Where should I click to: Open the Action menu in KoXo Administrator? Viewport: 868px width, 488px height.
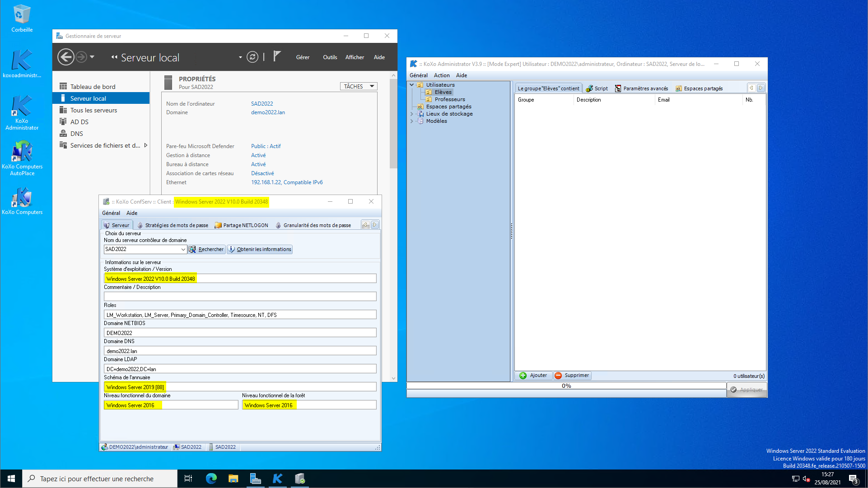[x=442, y=75]
